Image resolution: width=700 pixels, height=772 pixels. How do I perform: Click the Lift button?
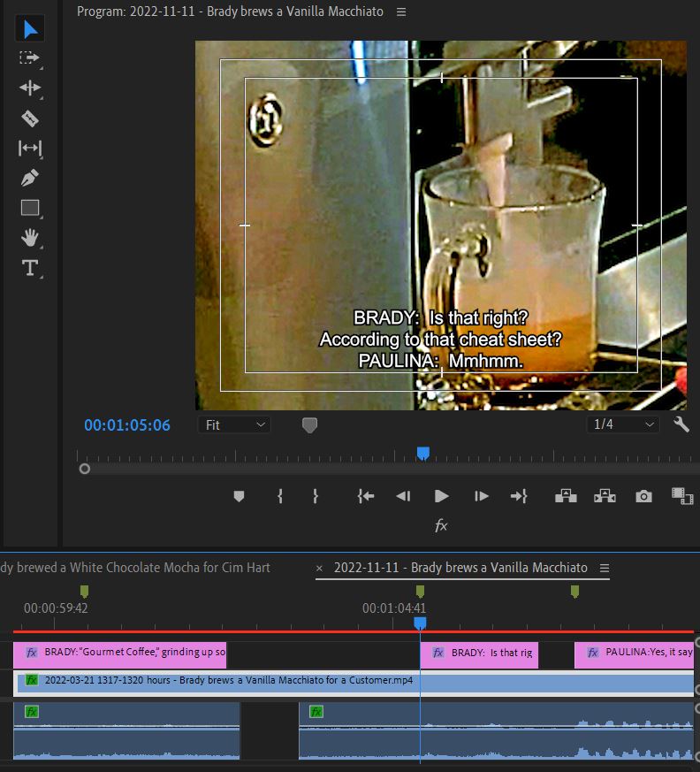pos(566,496)
